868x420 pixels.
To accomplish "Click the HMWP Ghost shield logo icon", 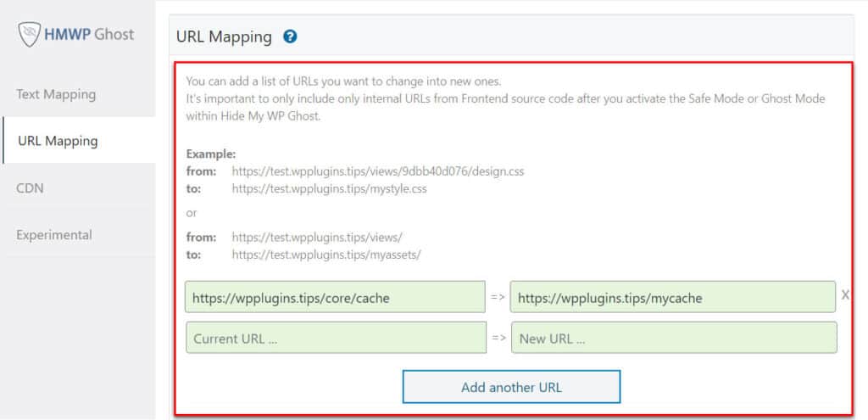I will pos(30,35).
